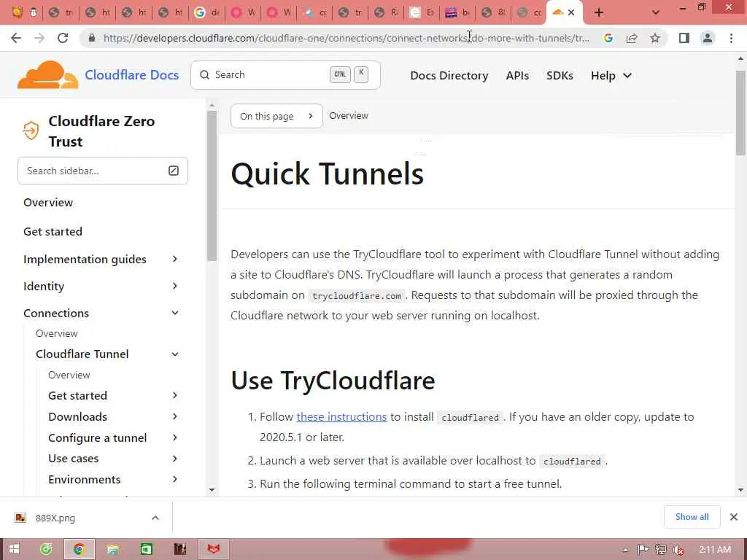Click the URL in the address bar
This screenshot has width=747, height=560.
point(347,38)
